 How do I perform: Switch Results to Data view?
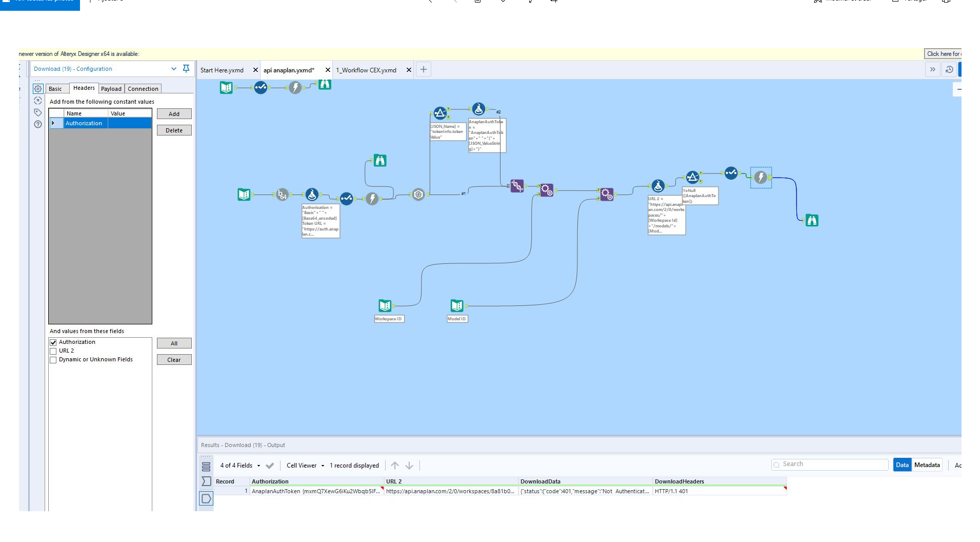pos(902,465)
